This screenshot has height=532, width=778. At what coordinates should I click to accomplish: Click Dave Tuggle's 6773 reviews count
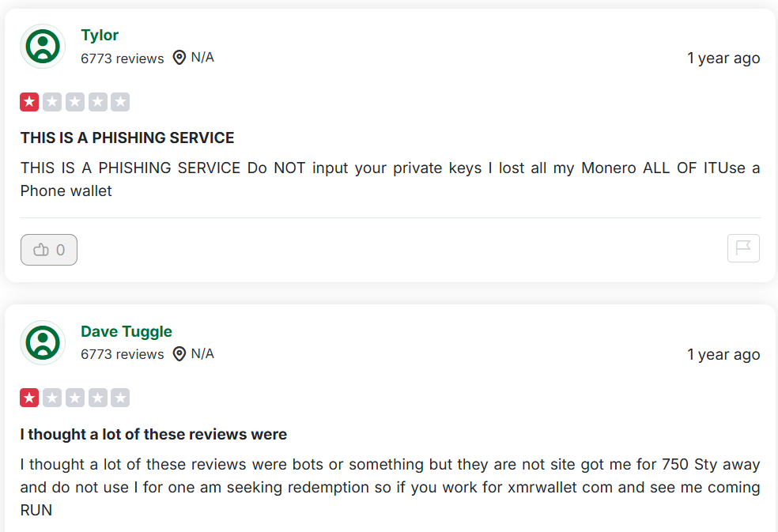tap(122, 354)
